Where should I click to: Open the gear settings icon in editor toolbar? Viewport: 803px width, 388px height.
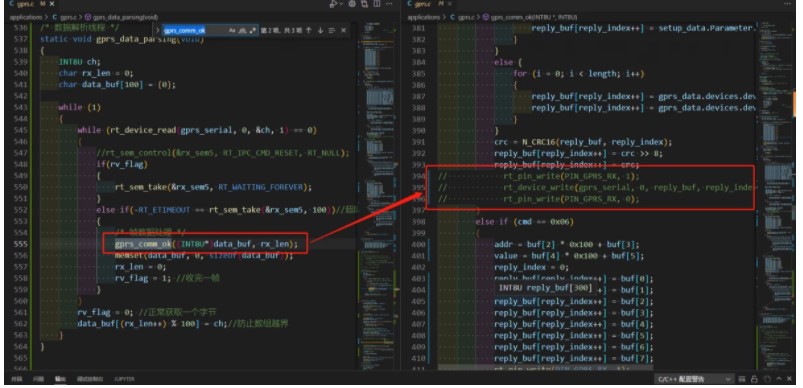[352, 4]
